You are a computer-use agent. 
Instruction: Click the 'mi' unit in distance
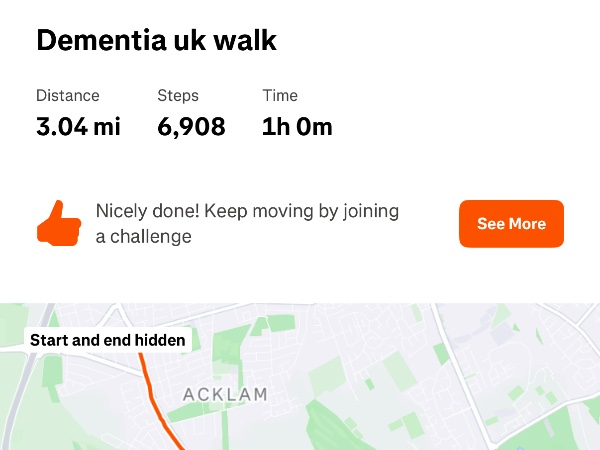point(107,127)
